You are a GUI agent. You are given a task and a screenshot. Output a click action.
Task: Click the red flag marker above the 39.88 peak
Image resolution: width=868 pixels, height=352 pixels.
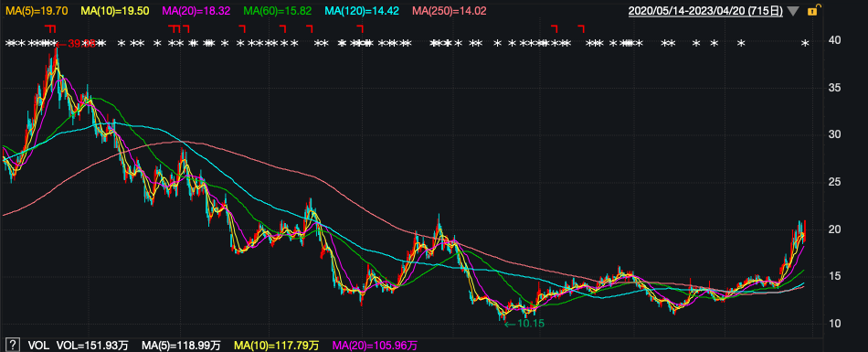point(51,28)
